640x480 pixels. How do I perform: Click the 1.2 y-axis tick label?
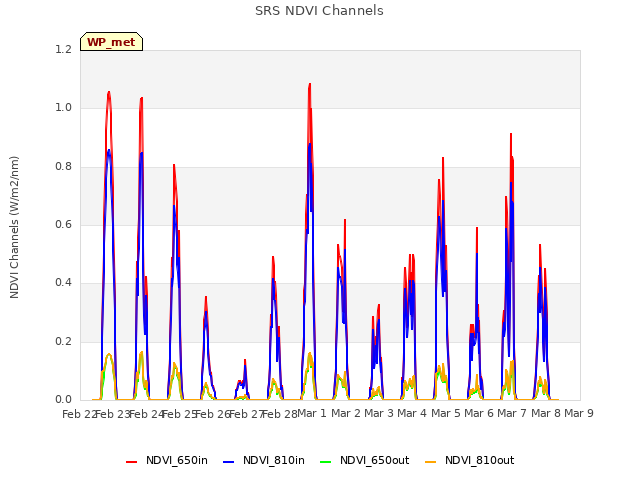pos(63,49)
